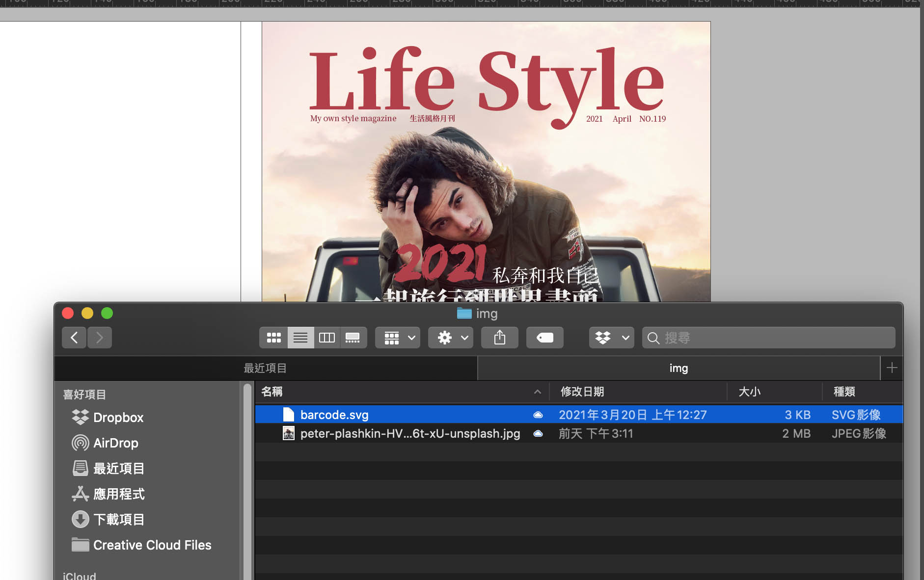Viewport: 924px width, 580px height.
Task: Switch Finder to gallery view
Action: coord(353,338)
